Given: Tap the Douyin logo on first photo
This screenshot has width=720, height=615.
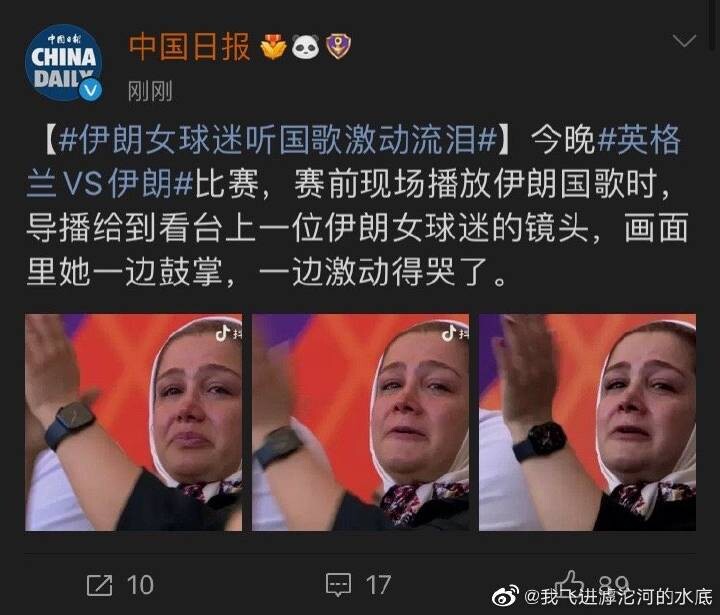Looking at the screenshot, I should [223, 333].
